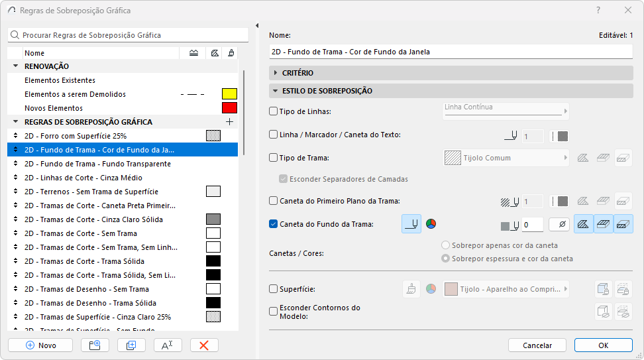
Task: Select 'Elementos a serem Demolidos' in the list
Action: [x=75, y=94]
